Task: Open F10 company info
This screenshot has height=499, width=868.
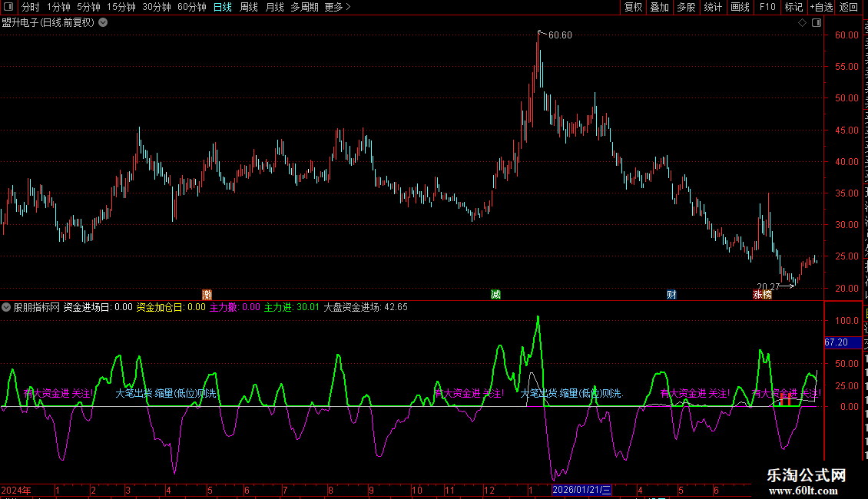Action: [x=767, y=7]
